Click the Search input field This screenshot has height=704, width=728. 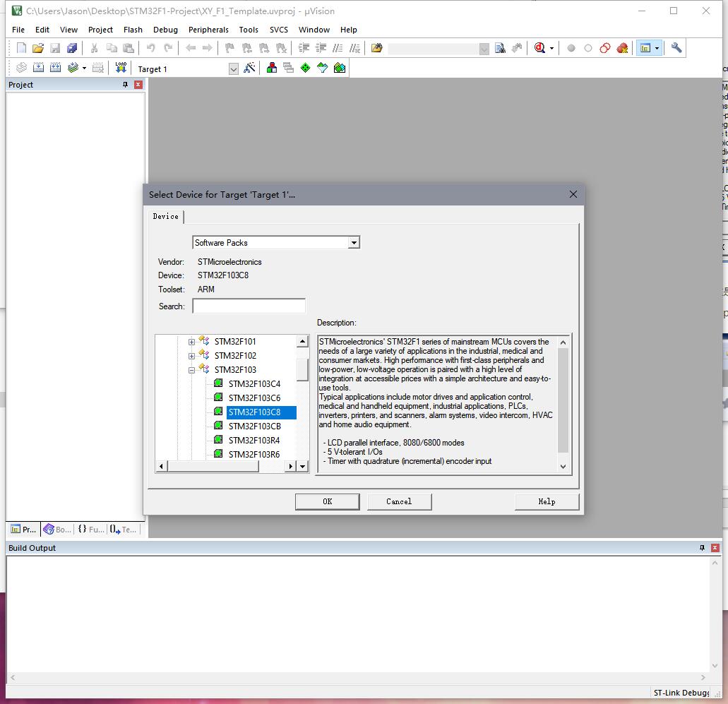tap(249, 306)
